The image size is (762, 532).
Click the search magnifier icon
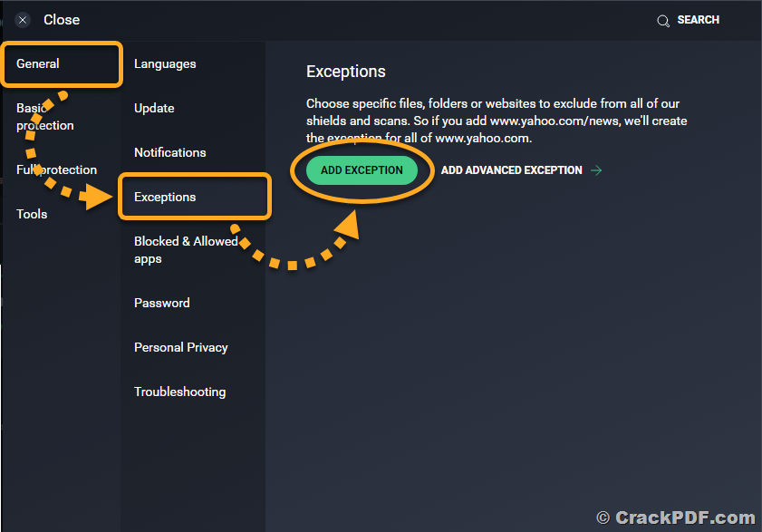(x=663, y=21)
